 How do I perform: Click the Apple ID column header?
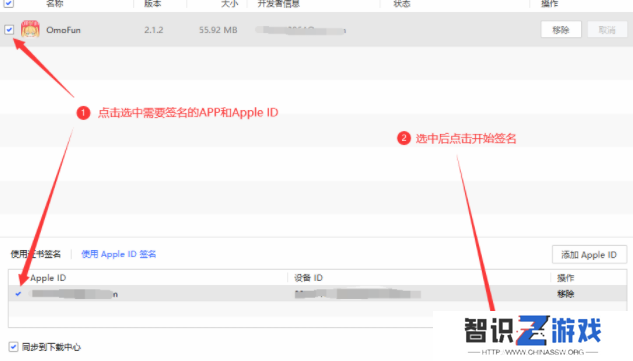[48, 278]
